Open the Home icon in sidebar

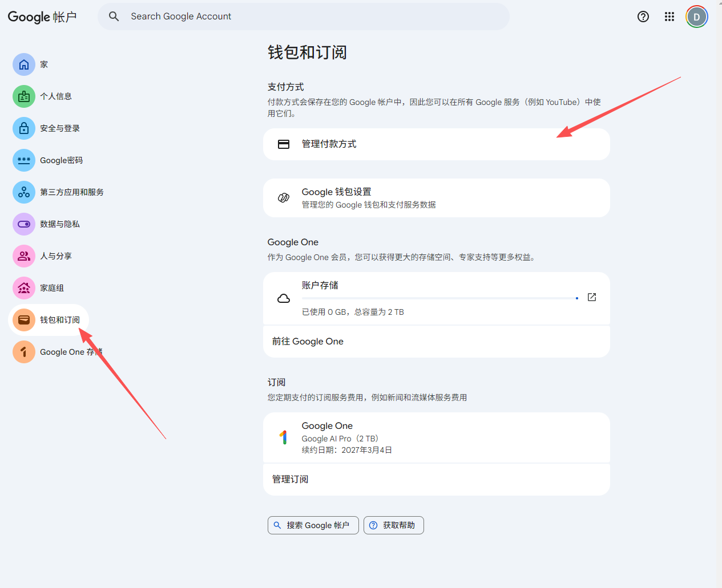pyautogui.click(x=24, y=64)
